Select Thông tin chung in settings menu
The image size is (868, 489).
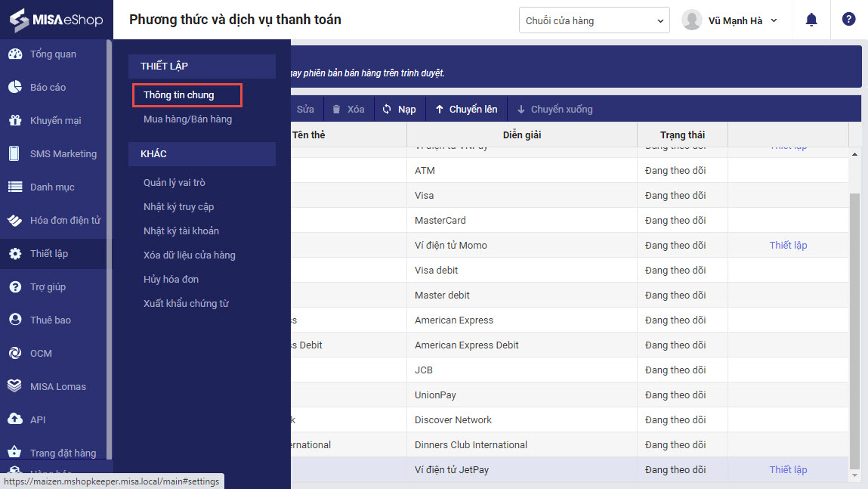[x=179, y=95]
